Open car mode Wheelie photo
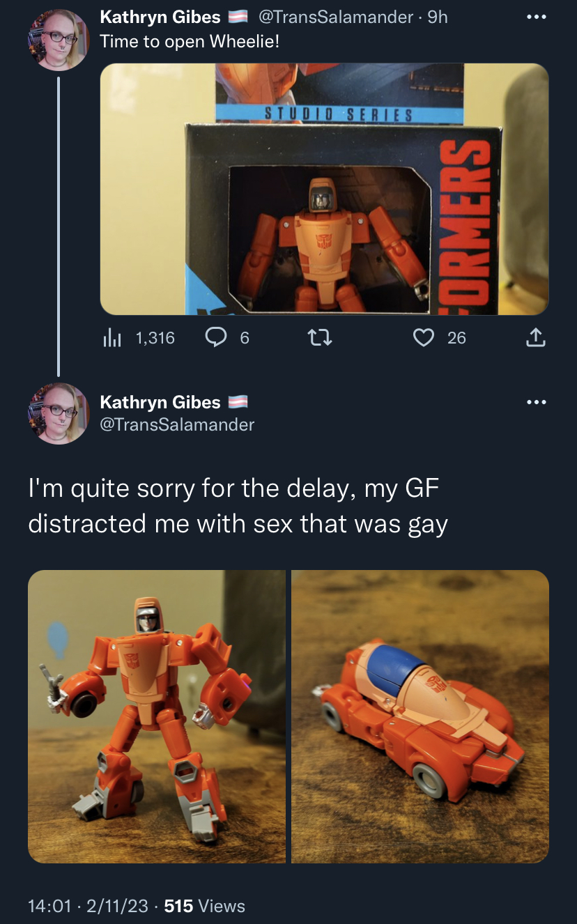Screen dimensions: 577x924 pyautogui.click(x=420, y=716)
